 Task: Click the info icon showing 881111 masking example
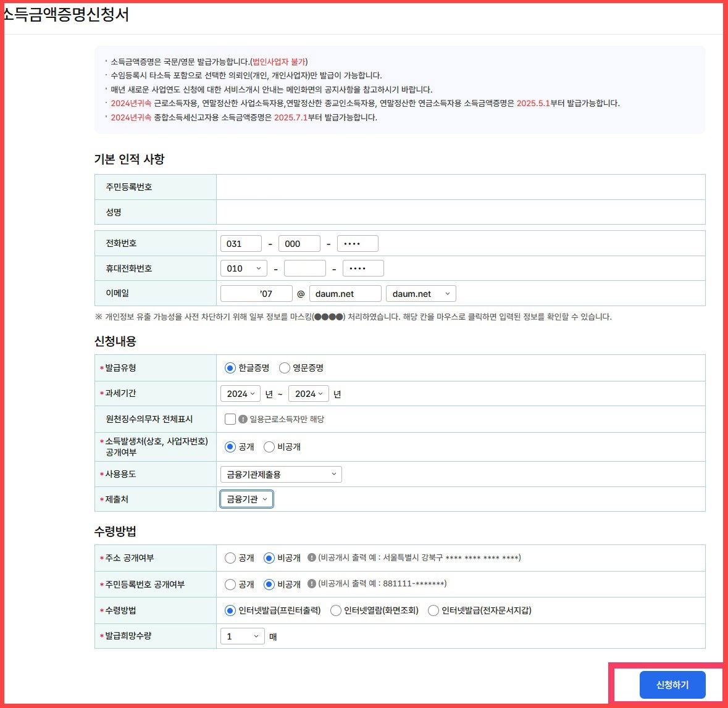coord(312,584)
